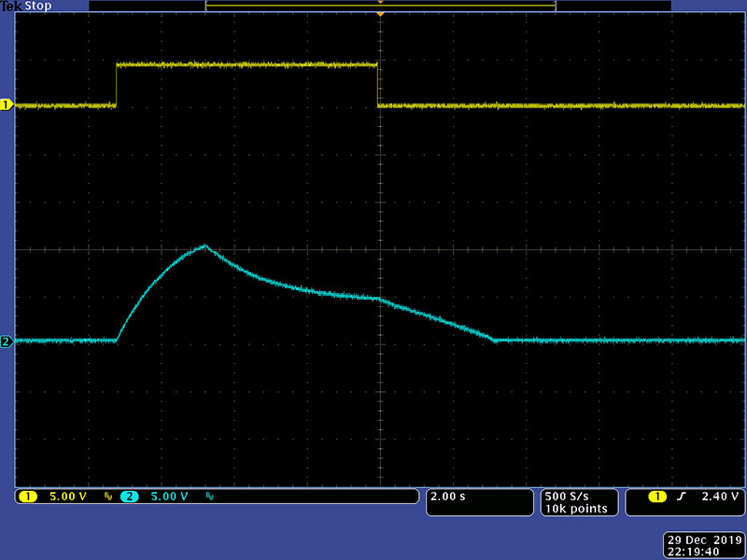
Task: Select the 2.00 s timebase readout
Action: tap(446, 497)
